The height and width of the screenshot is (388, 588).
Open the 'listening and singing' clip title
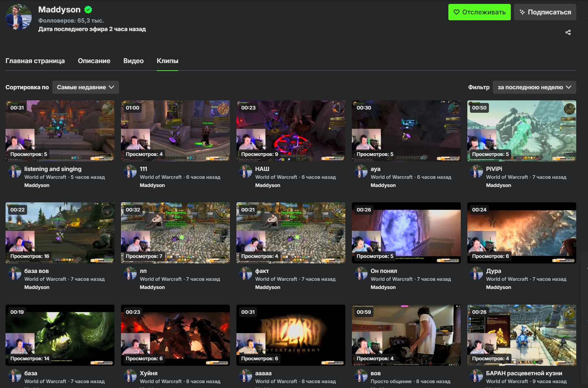click(x=53, y=169)
